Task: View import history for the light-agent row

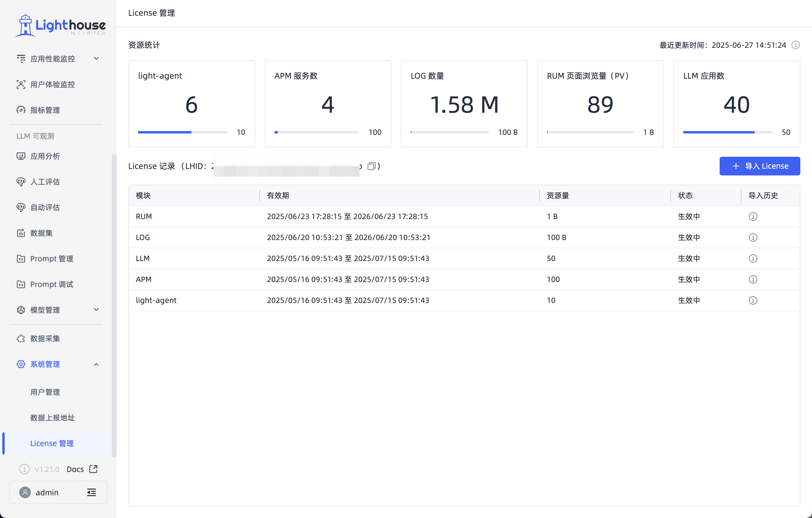Action: (753, 300)
